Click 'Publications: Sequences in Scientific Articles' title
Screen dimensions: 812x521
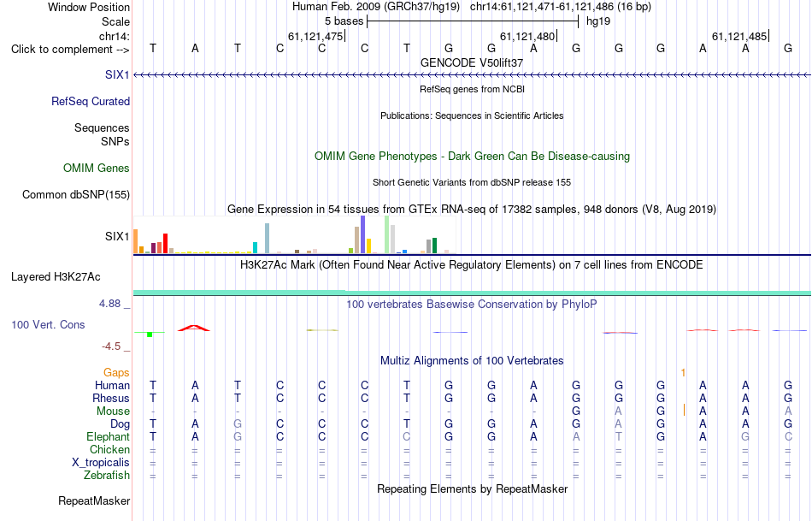[x=472, y=115]
